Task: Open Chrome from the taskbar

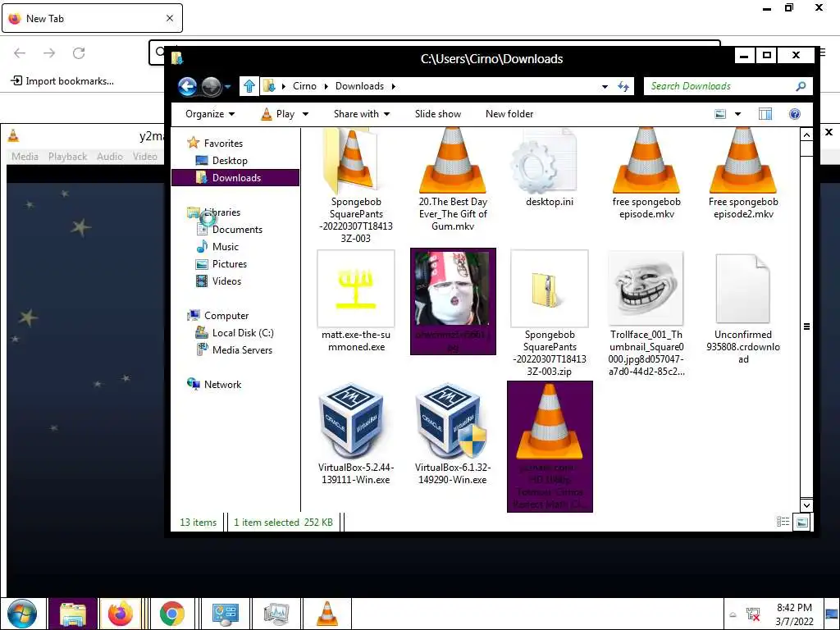Action: 172,614
